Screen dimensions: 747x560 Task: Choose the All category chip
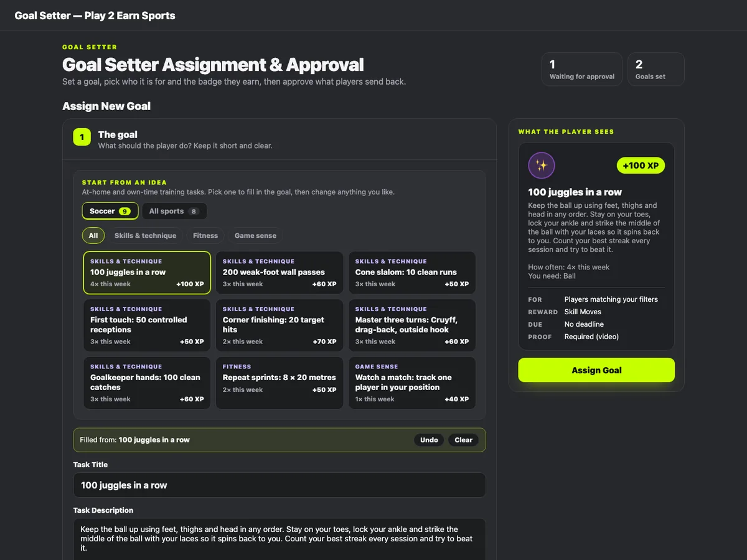(93, 236)
